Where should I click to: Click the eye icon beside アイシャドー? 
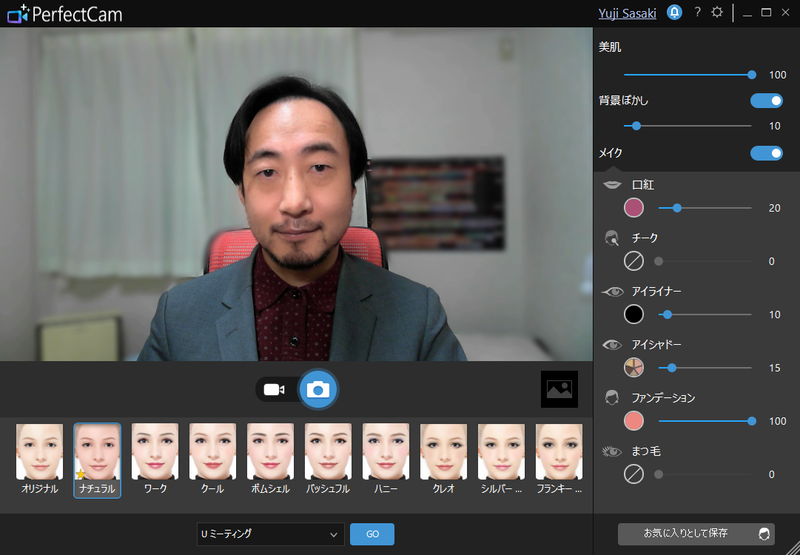(612, 345)
